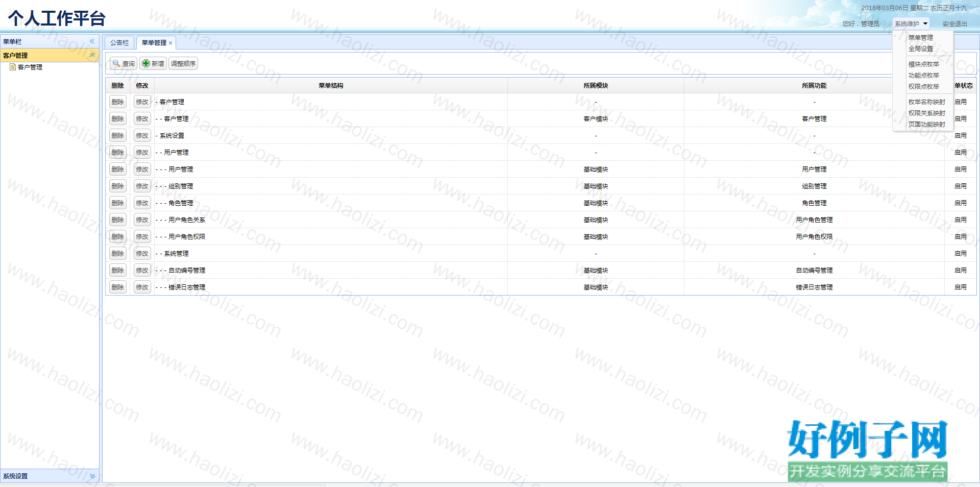Switch to the 公告栏 tab
The image size is (980, 487).
(x=119, y=42)
